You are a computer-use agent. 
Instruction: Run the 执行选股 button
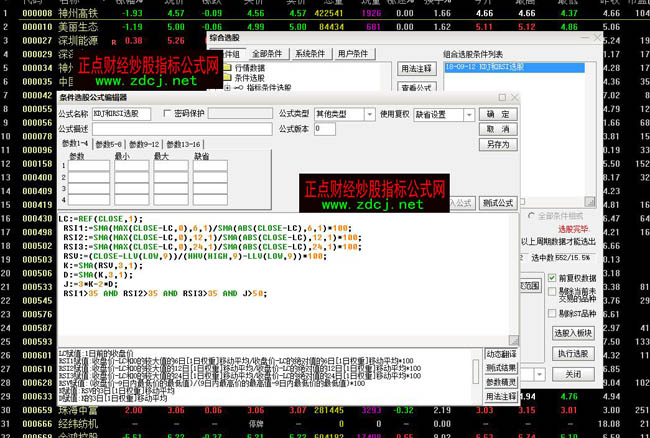click(572, 354)
